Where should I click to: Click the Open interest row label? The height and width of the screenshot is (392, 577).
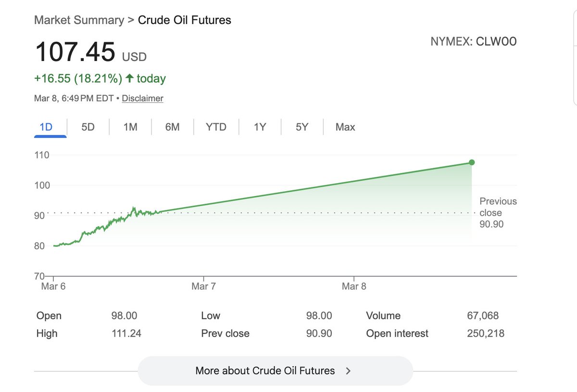tap(397, 333)
